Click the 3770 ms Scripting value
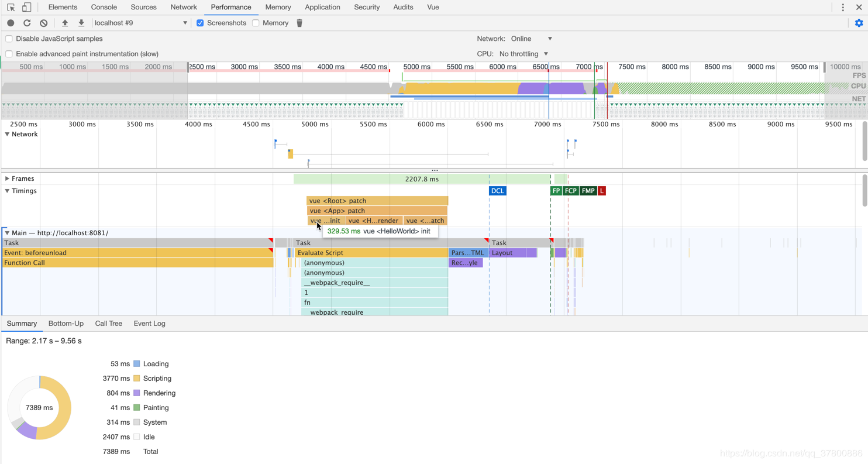The height and width of the screenshot is (464, 868). point(116,379)
